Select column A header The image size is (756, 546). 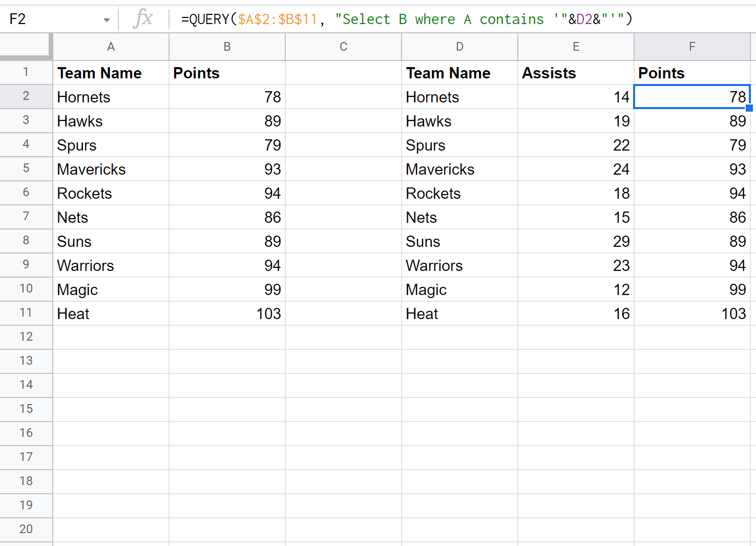click(111, 47)
